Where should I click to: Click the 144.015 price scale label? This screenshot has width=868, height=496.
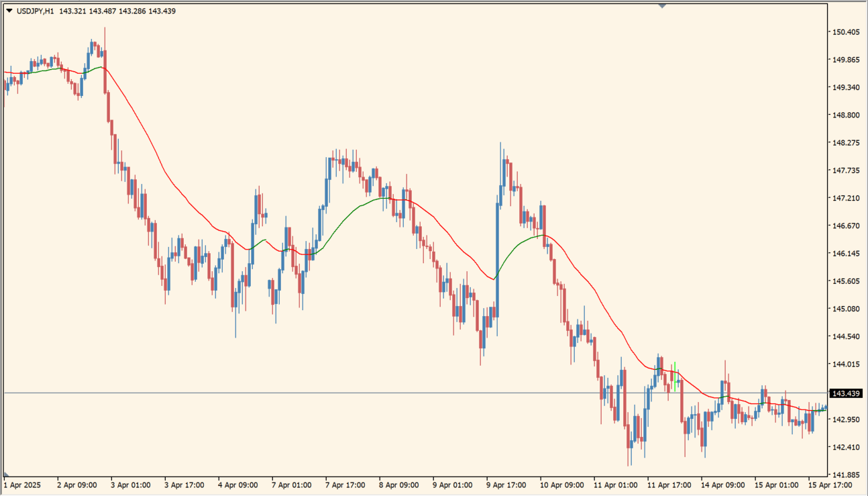(846, 364)
